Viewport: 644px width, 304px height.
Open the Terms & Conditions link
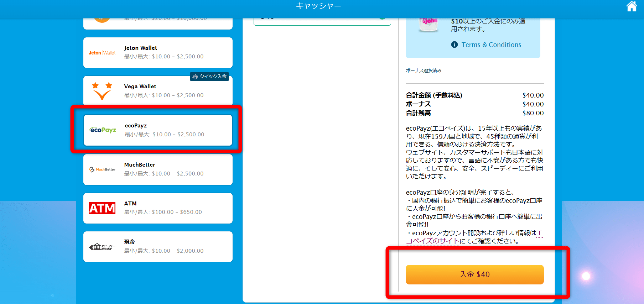pyautogui.click(x=491, y=44)
